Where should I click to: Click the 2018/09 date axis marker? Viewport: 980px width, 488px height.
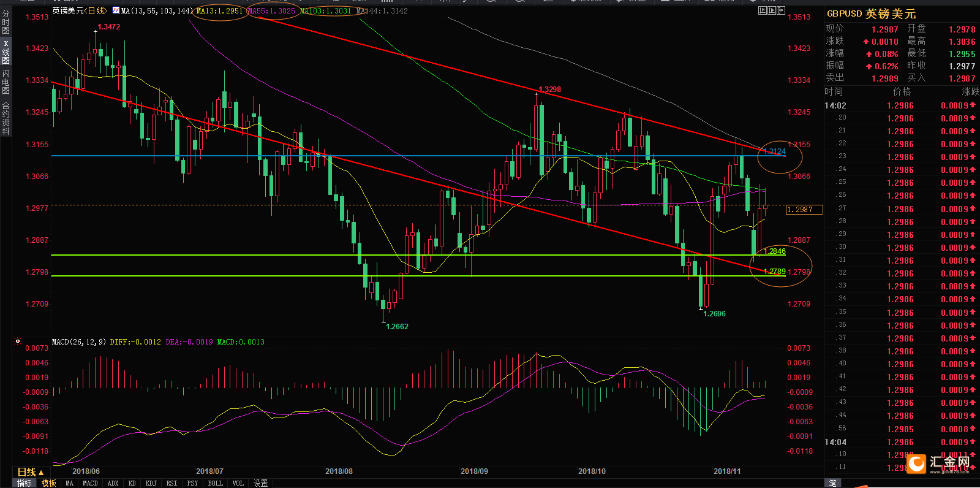click(474, 471)
